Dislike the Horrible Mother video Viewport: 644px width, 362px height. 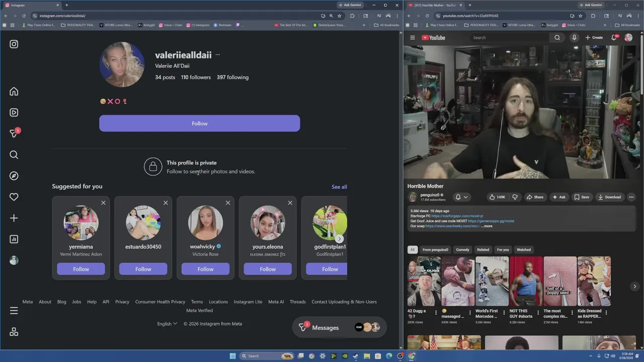515,197
